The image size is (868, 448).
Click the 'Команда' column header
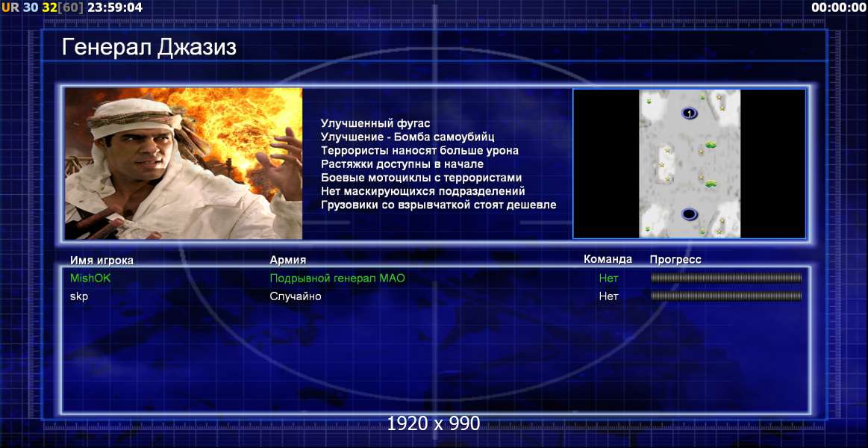(608, 259)
